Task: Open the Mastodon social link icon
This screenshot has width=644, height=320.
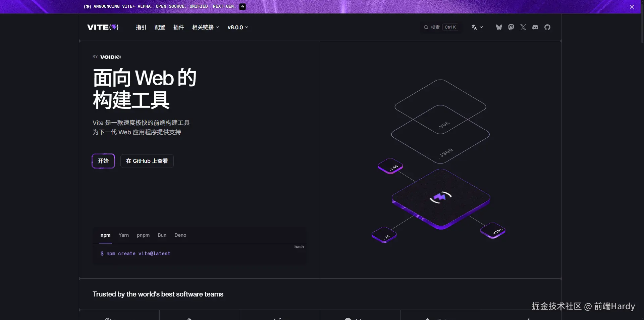Action: click(511, 27)
